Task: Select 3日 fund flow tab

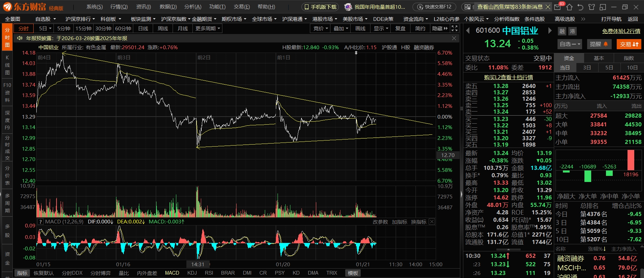Action: click(587, 67)
